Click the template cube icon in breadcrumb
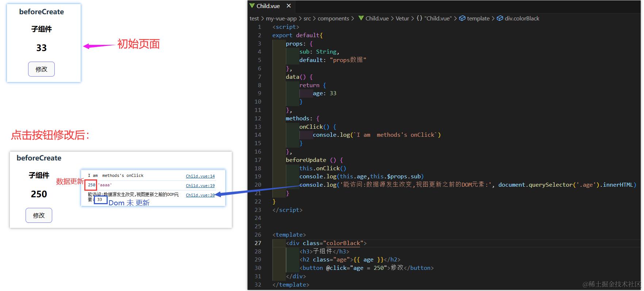This screenshot has height=291, width=644. pos(462,18)
